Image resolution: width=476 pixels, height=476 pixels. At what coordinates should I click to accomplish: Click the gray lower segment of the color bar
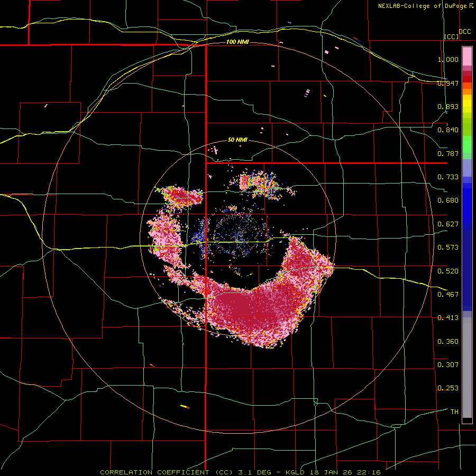[467, 368]
